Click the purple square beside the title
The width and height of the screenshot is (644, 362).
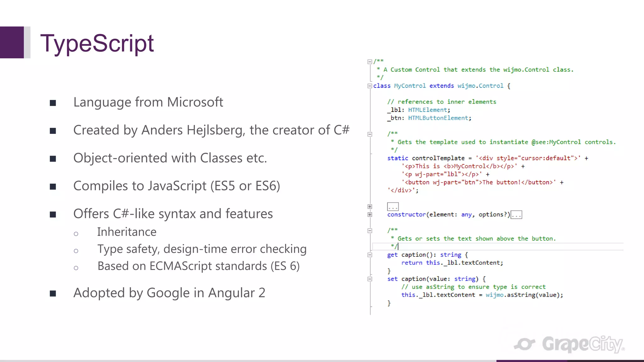click(12, 42)
